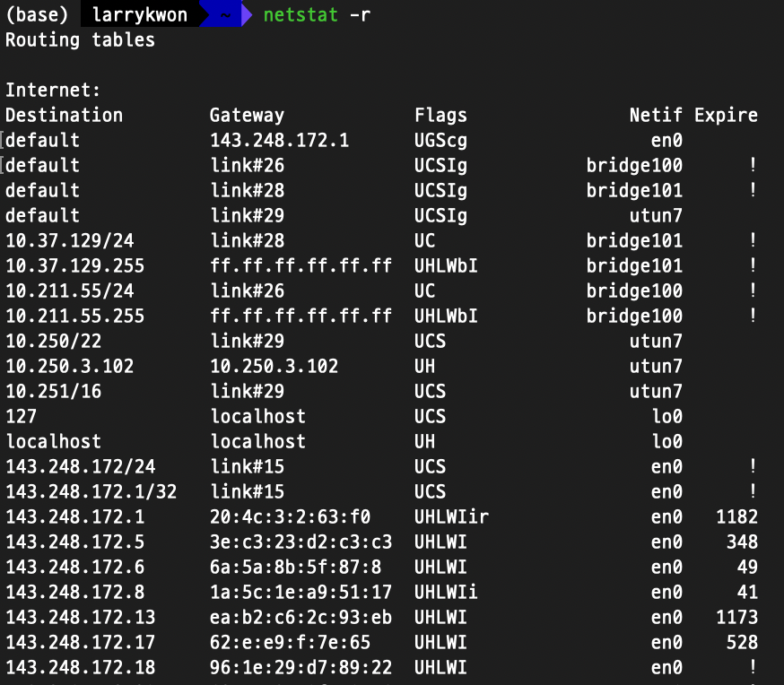Click the UGScg flags entry
This screenshot has width=784, height=685.
[x=440, y=141]
